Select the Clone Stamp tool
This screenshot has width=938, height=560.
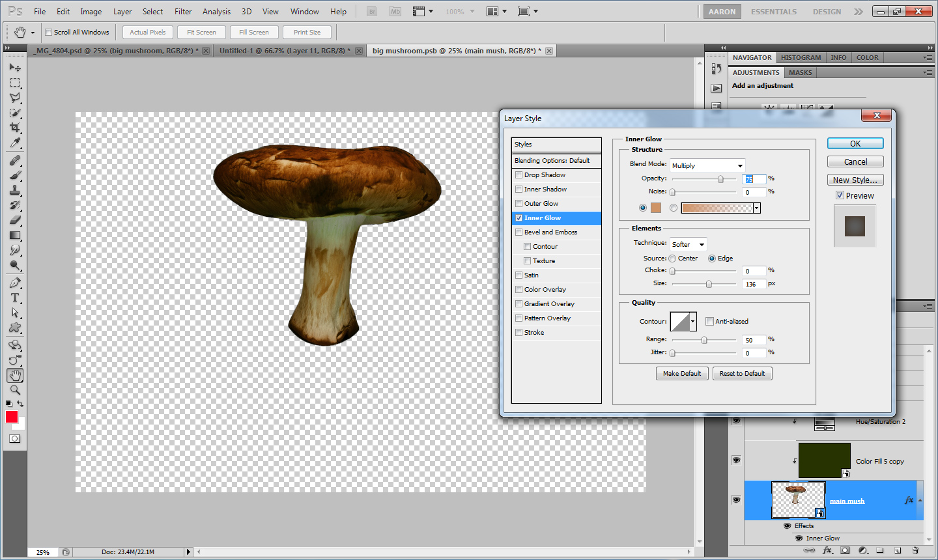coord(15,190)
